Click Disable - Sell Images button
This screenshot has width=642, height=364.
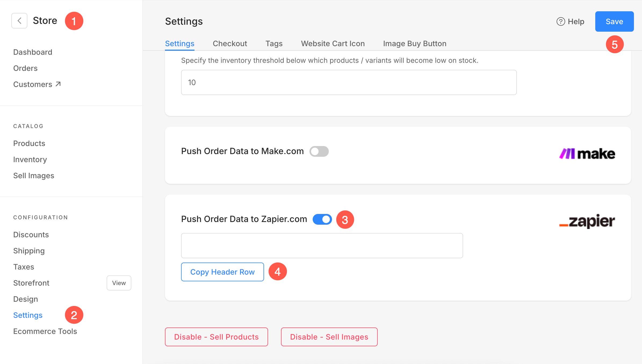coord(329,337)
